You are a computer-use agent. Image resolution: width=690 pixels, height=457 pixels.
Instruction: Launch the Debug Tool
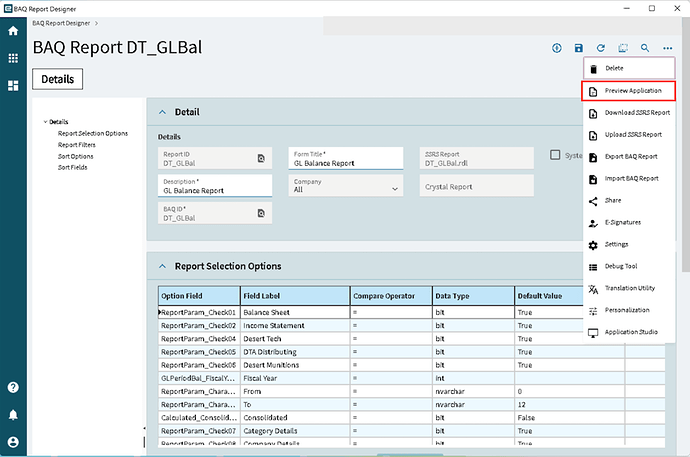point(629,267)
